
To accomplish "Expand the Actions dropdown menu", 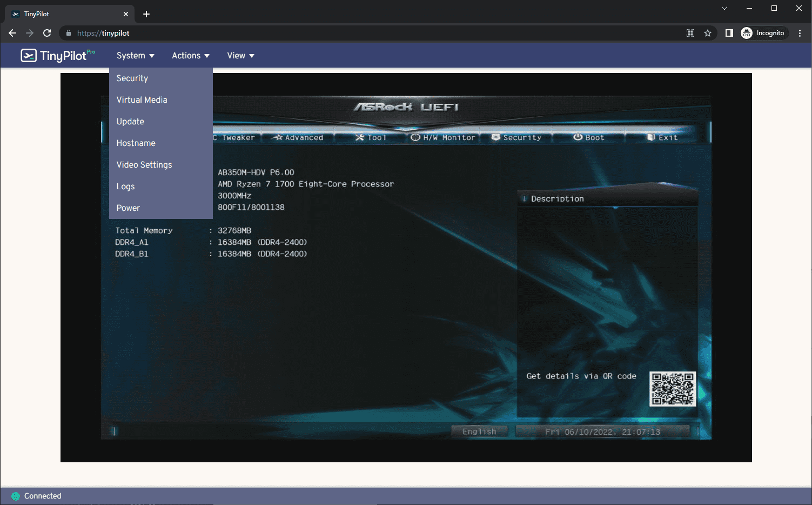I will click(x=190, y=56).
